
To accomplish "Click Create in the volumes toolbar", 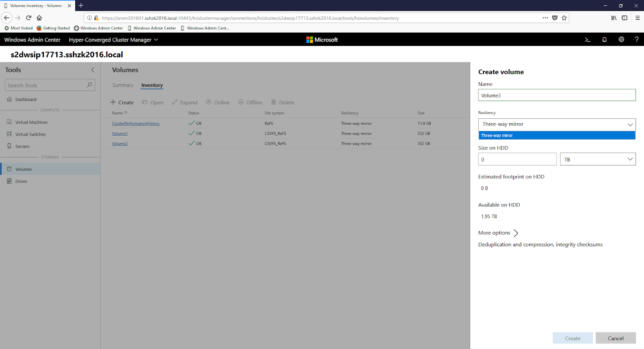I will pos(122,102).
